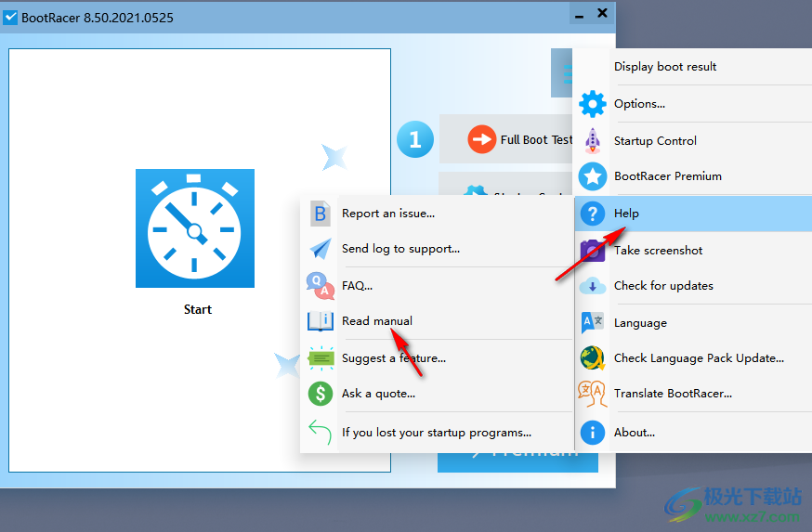Choose Check for updates entry

(693, 286)
